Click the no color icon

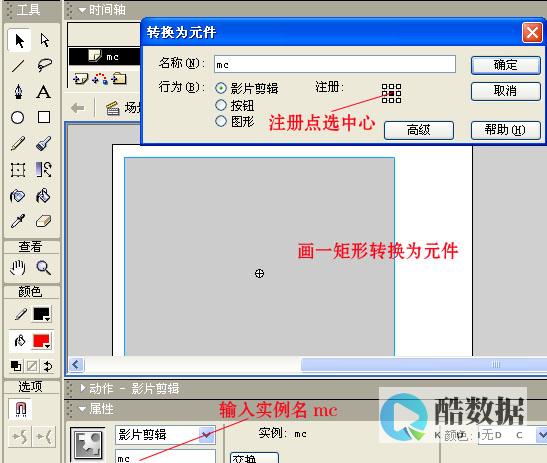point(32,366)
